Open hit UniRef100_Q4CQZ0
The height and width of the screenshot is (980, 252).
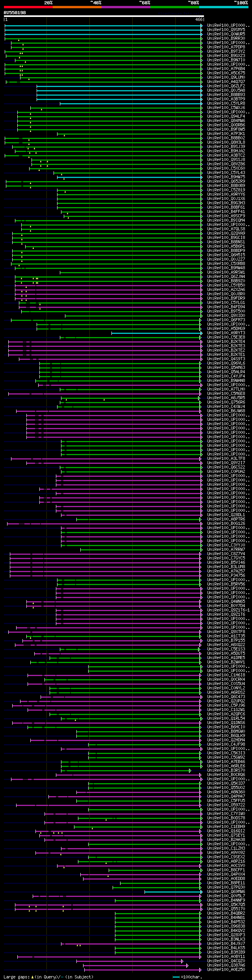(x=226, y=961)
